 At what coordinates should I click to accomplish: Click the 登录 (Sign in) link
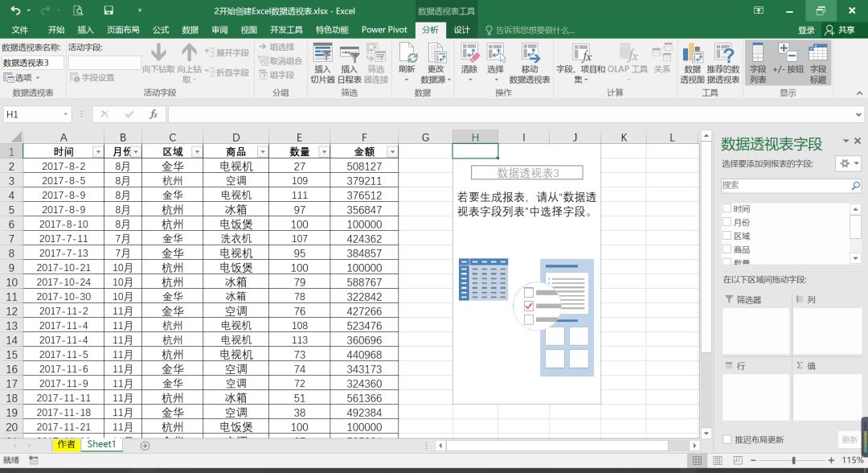click(x=806, y=30)
